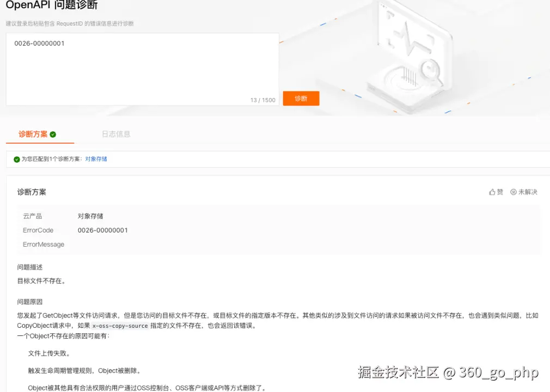
Task: Click the orange 诊断 button
Action: [301, 99]
